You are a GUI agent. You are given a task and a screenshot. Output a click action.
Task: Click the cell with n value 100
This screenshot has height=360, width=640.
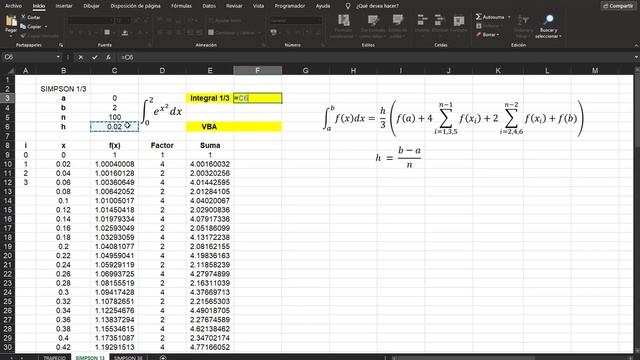pyautogui.click(x=114, y=117)
